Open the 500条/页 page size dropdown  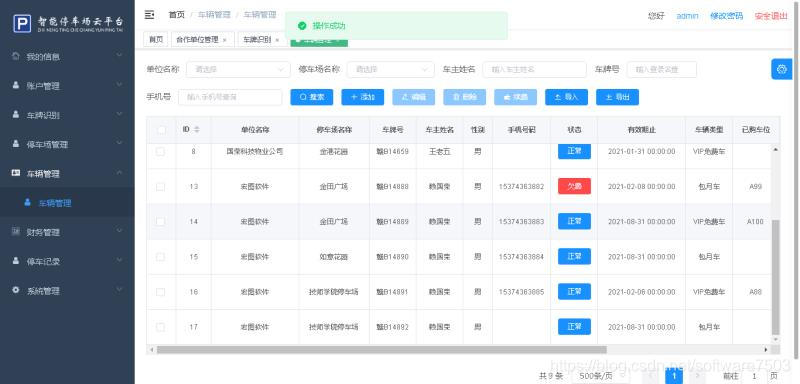coord(600,376)
